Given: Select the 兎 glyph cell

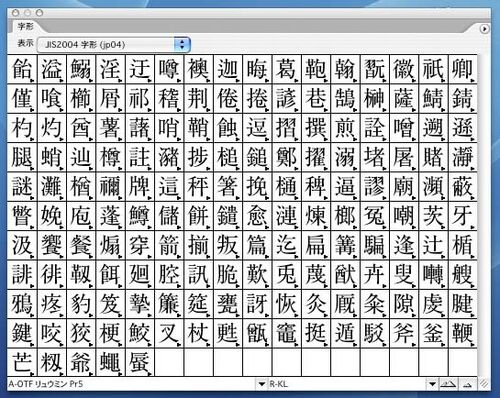Looking at the screenshot, I should click(x=287, y=274).
